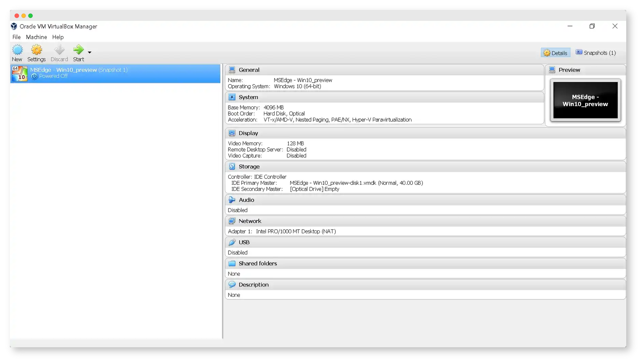Restore down the VirtualBox Manager window
Image resolution: width=643 pixels, height=364 pixels.
[x=592, y=26]
